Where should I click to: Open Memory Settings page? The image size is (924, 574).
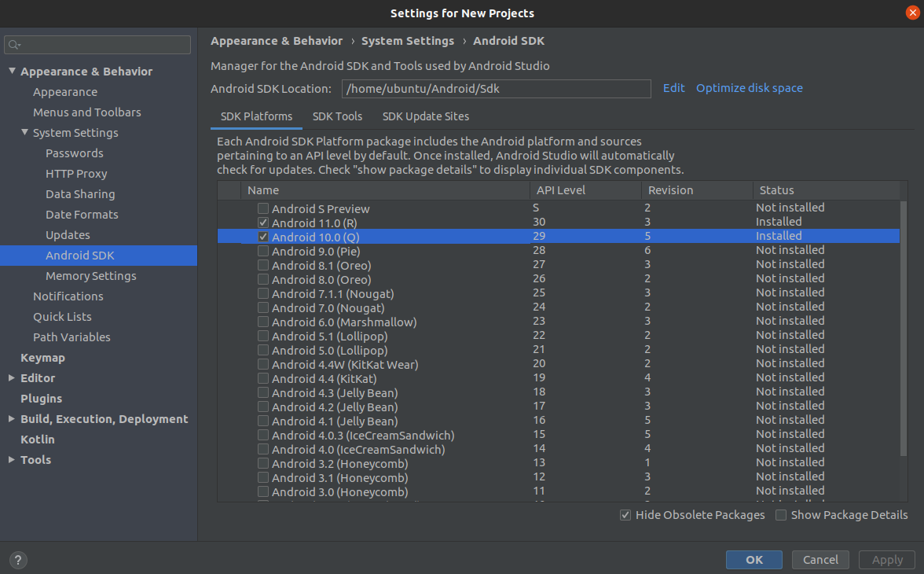[91, 275]
